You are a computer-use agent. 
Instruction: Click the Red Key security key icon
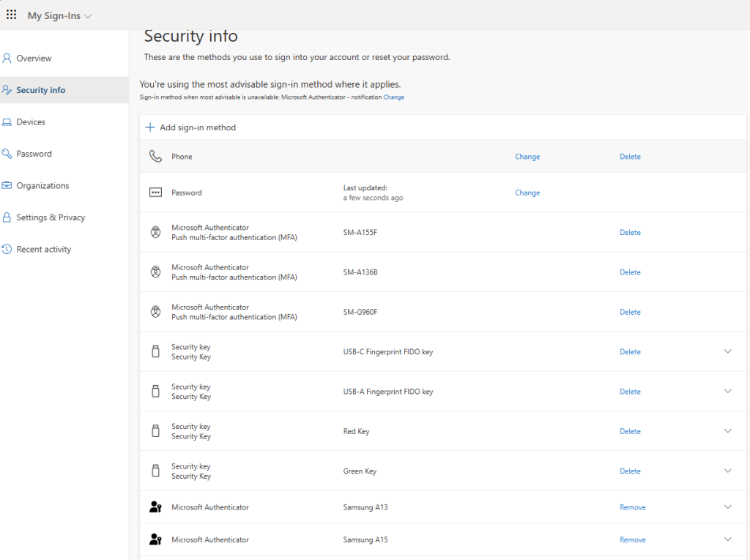155,431
